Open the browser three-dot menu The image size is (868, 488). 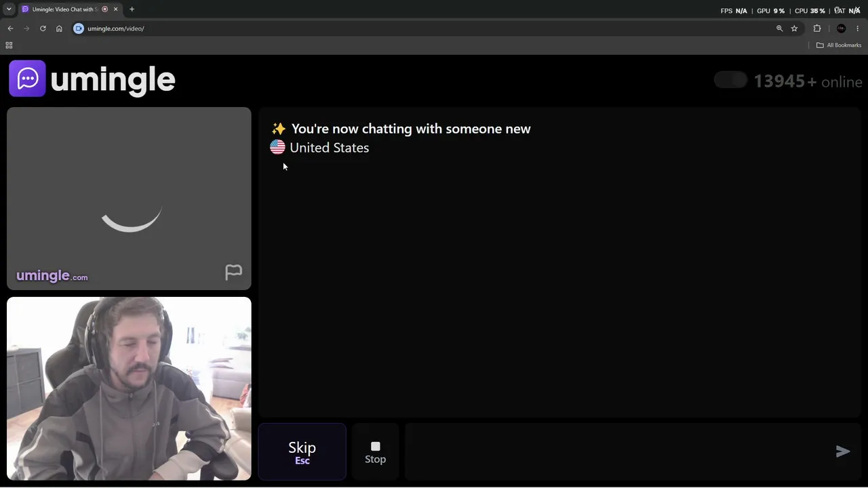point(858,28)
